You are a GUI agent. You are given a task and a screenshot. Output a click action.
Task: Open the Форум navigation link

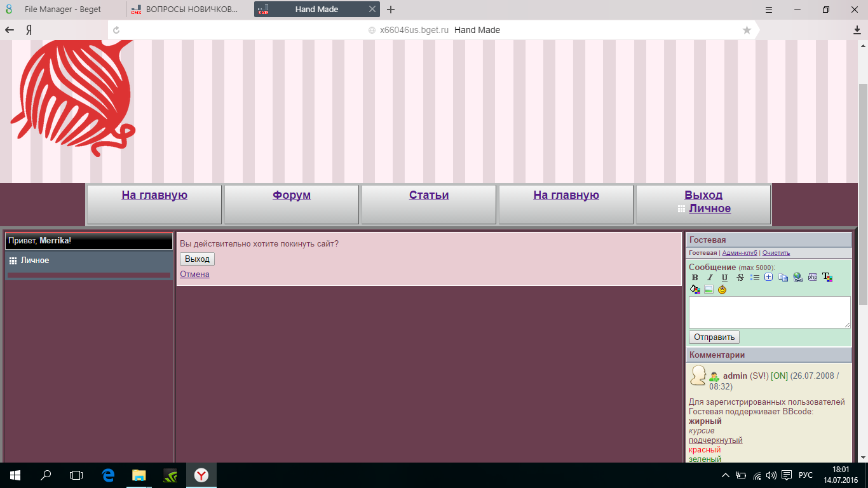[292, 195]
